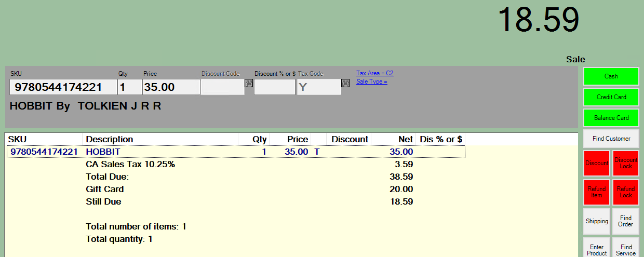The image size is (644, 257).
Task: Select the CA Sales Tax 10.25% line
Action: coord(130,164)
